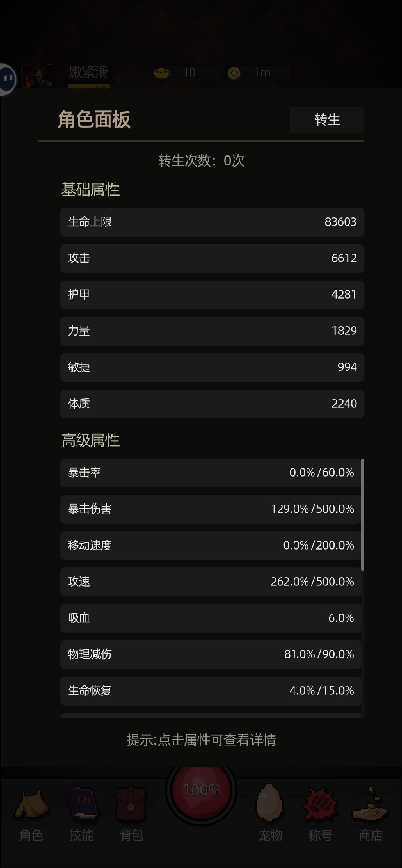View details for 生命上限 attribute

click(212, 222)
